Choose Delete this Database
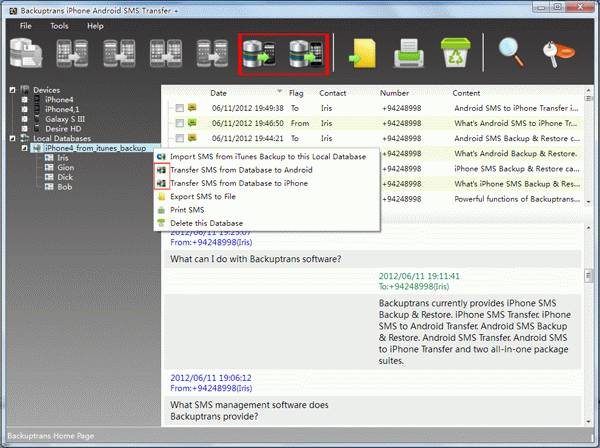Image resolution: width=600 pixels, height=448 pixels. pyautogui.click(x=267, y=223)
